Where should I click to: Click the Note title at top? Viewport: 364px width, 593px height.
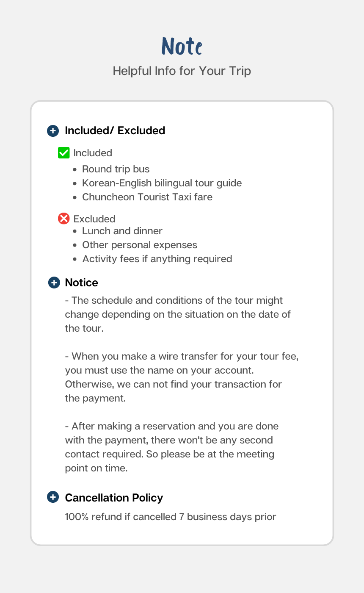point(182,46)
